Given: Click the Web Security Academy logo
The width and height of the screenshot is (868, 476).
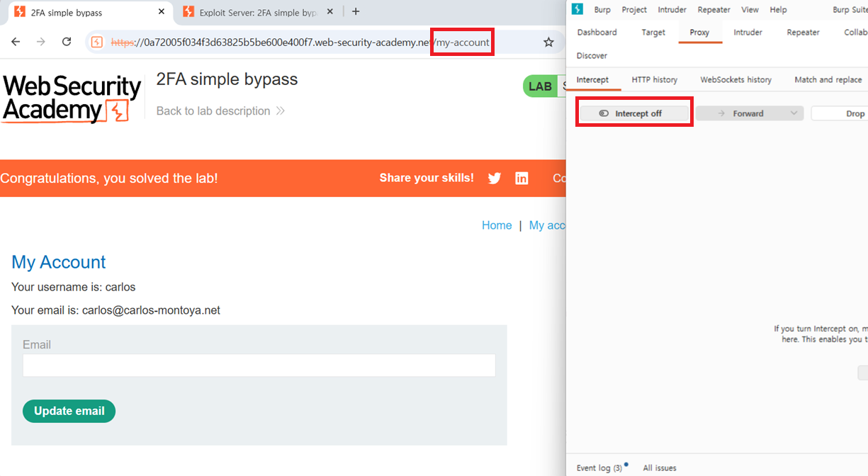Looking at the screenshot, I should (x=72, y=98).
